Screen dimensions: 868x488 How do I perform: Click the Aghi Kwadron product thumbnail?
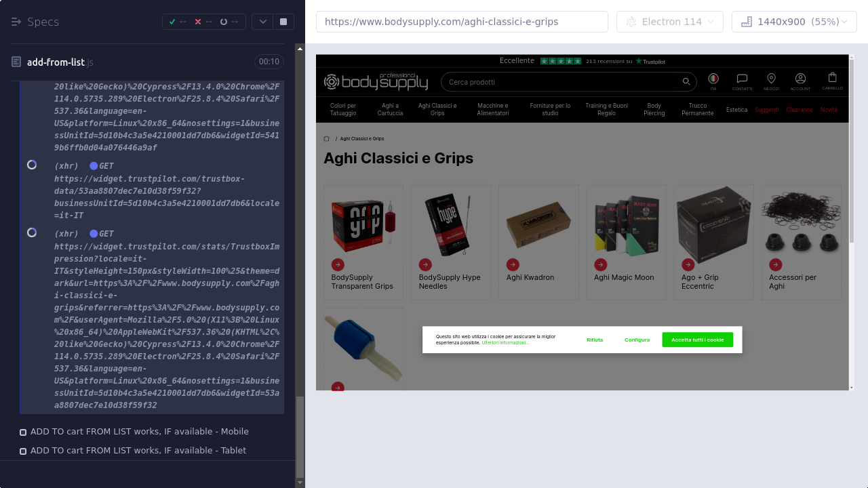click(x=538, y=224)
